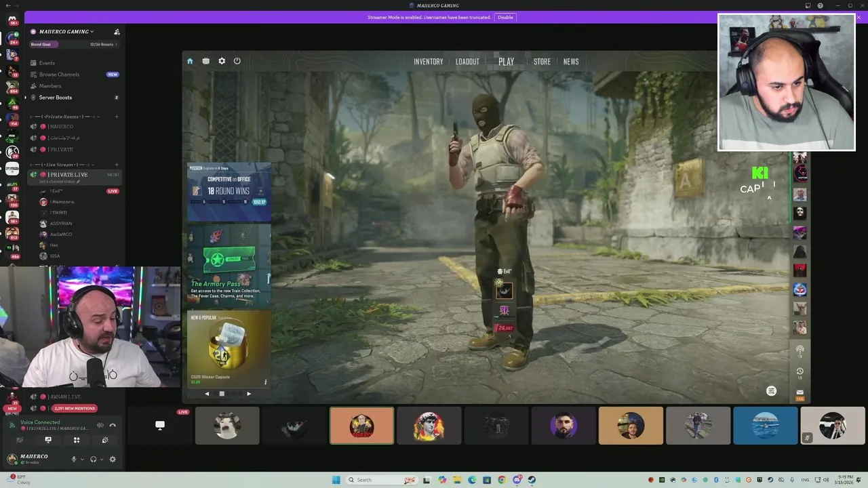
Task: Switch to the INVENTORY tab
Action: pyautogui.click(x=429, y=62)
